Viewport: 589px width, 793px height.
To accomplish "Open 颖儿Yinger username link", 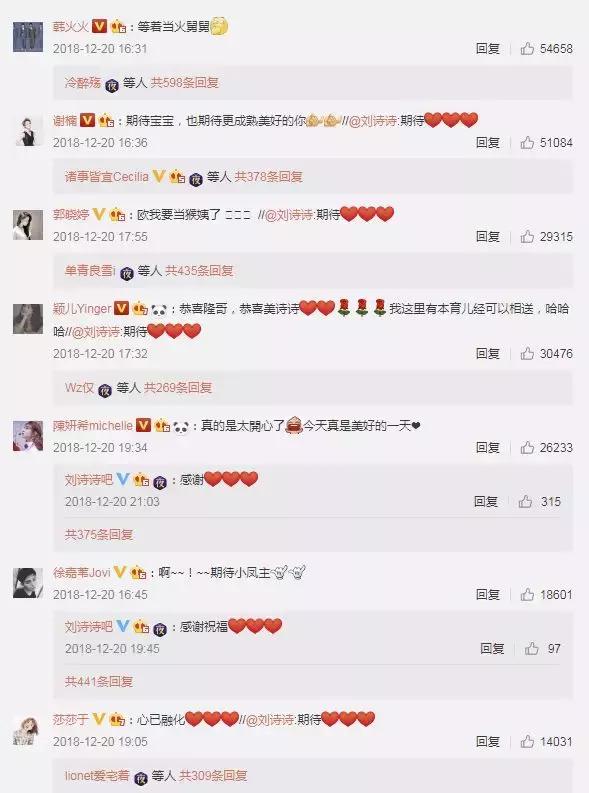I will click(82, 309).
